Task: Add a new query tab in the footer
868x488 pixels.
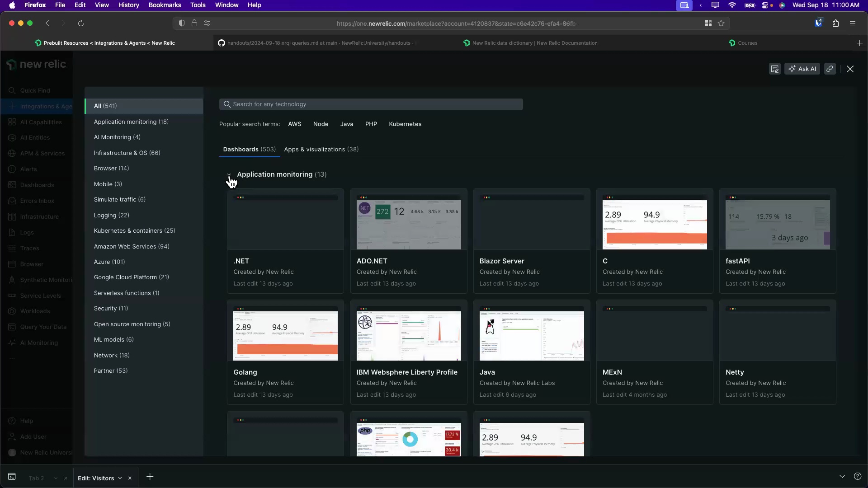Action: (150, 477)
